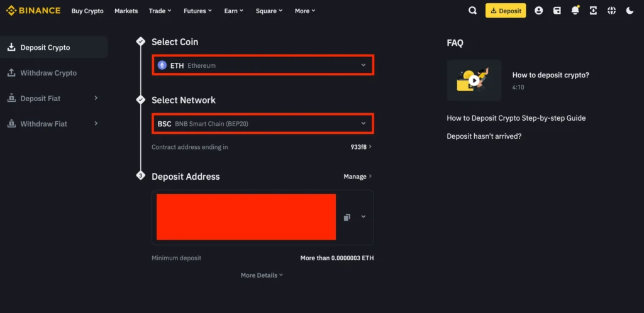The width and height of the screenshot is (644, 313).
Task: Click the Withdraw Crypto sidebar upload icon
Action: point(11,73)
